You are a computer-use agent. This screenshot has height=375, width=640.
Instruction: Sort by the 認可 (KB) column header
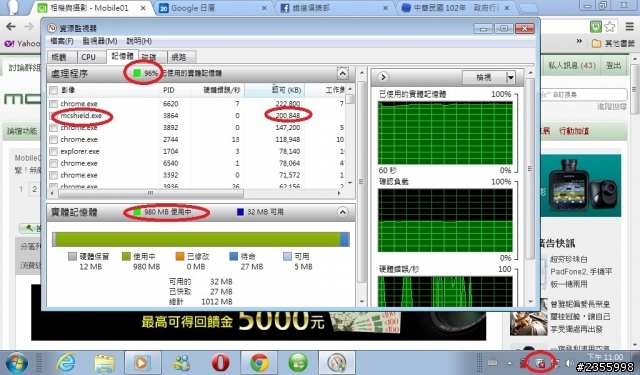tap(274, 90)
